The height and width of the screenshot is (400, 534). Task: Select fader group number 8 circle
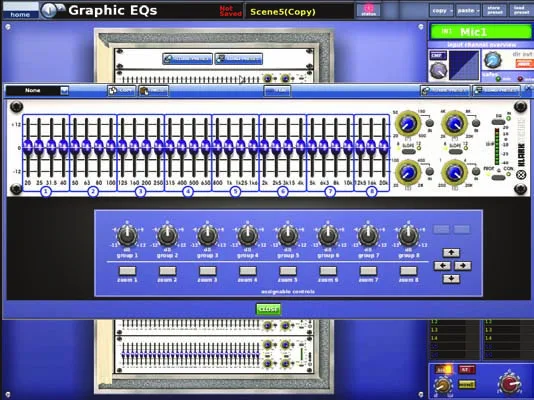[x=372, y=192]
